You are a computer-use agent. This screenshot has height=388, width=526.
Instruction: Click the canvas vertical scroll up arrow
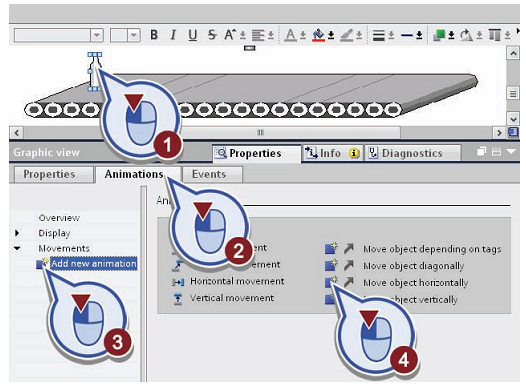coord(513,53)
